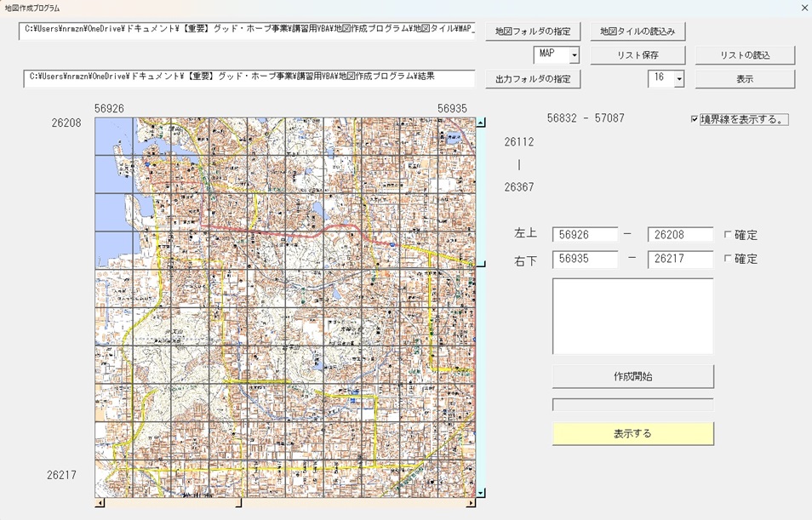Click the 右下 Y field showing 26217
Image resolution: width=812 pixels, height=520 pixels.
(x=680, y=259)
